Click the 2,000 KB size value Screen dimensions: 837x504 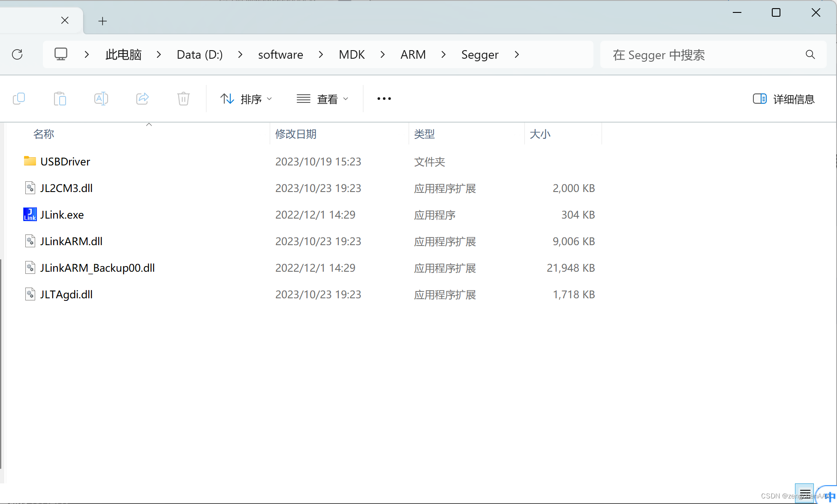[x=574, y=188]
